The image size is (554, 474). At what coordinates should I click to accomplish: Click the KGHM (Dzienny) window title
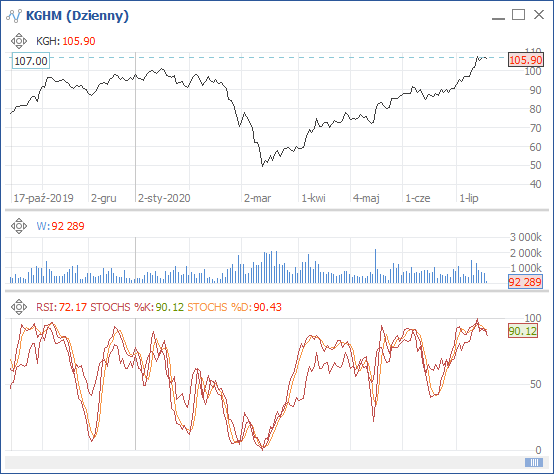(x=77, y=16)
